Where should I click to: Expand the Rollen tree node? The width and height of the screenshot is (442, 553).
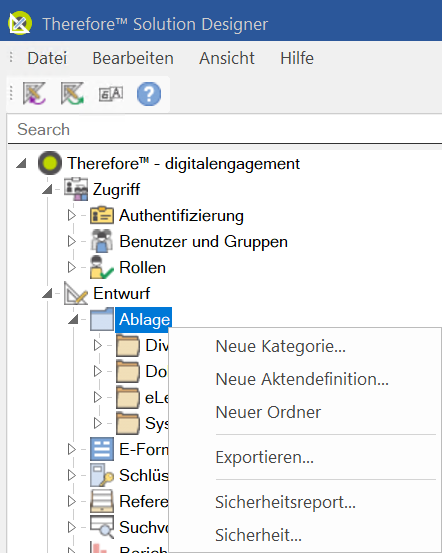72,267
